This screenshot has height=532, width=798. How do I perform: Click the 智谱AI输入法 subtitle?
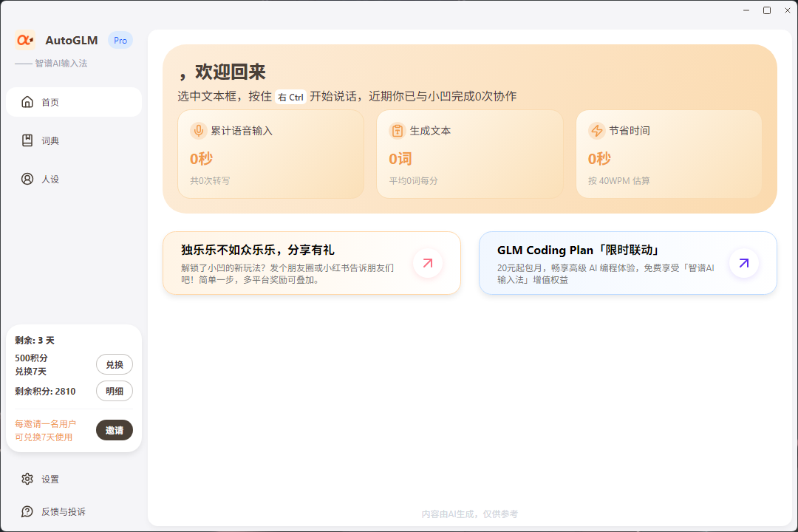click(61, 63)
